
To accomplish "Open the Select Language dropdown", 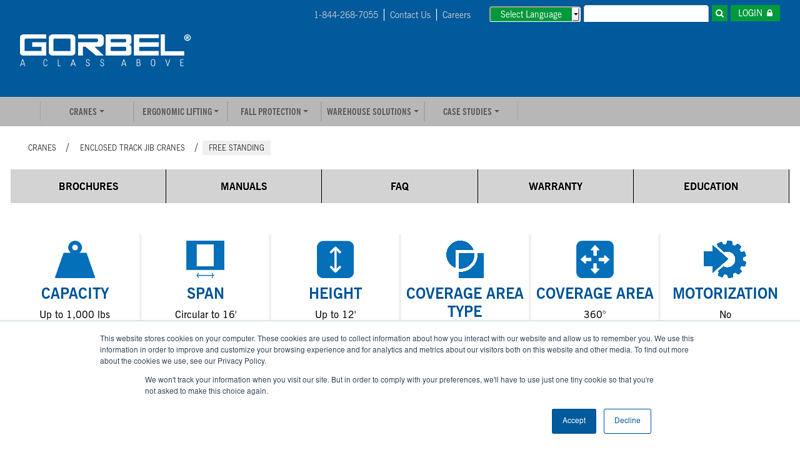I will [x=535, y=14].
